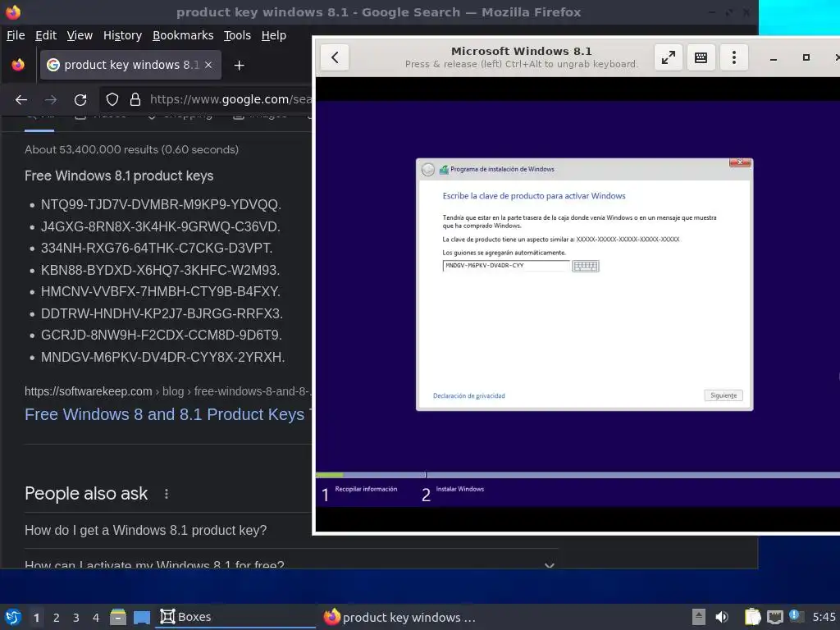Click Free Windows 8.1 product keys heading
840x630 pixels.
119,176
